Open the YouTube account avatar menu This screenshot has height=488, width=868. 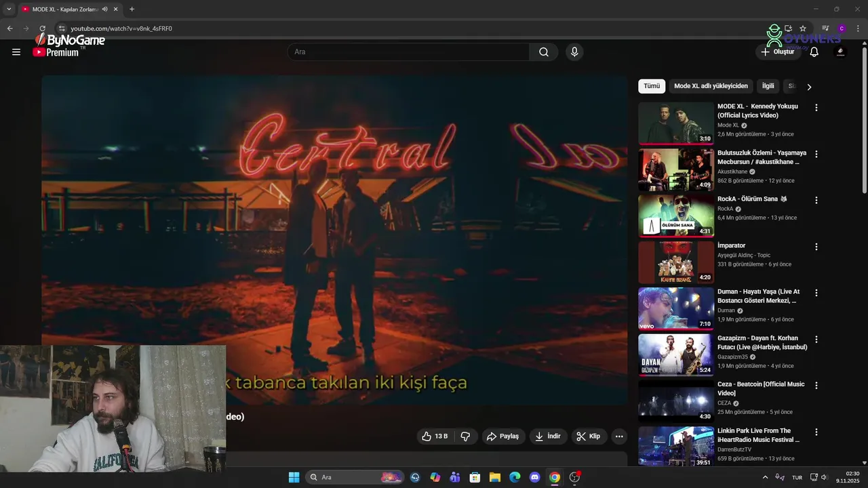(840, 52)
